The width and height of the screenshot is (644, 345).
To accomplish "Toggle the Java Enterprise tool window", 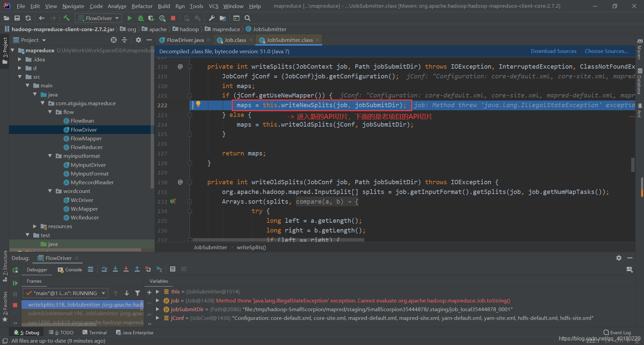I will click(x=135, y=333).
